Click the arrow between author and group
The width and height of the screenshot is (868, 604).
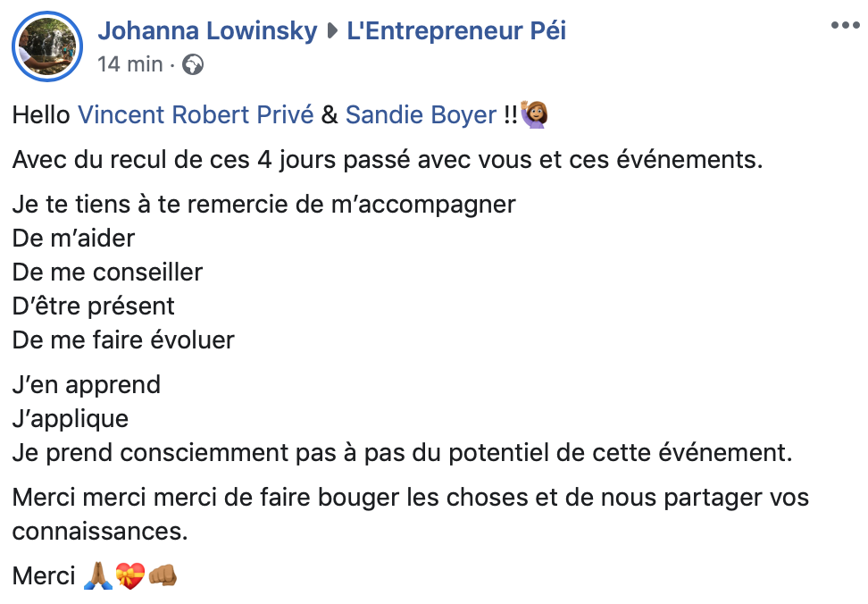click(x=332, y=32)
